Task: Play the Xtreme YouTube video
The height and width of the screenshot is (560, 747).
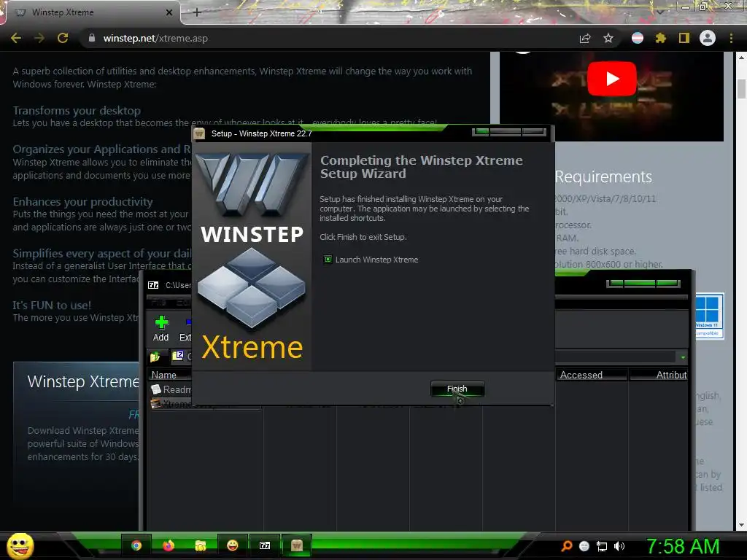Action: click(612, 79)
